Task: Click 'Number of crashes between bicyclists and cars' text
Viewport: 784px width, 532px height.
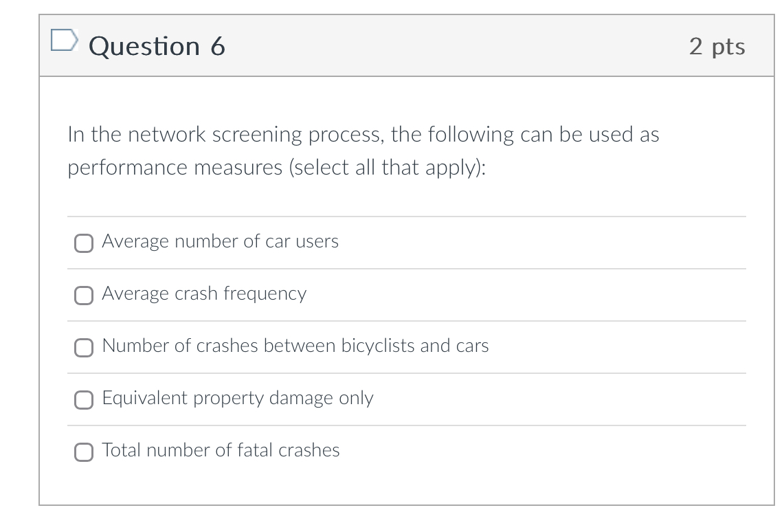Action: tap(295, 346)
